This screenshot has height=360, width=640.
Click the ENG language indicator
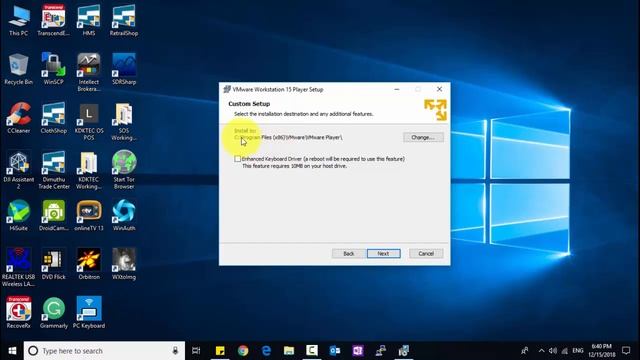[x=578, y=351]
